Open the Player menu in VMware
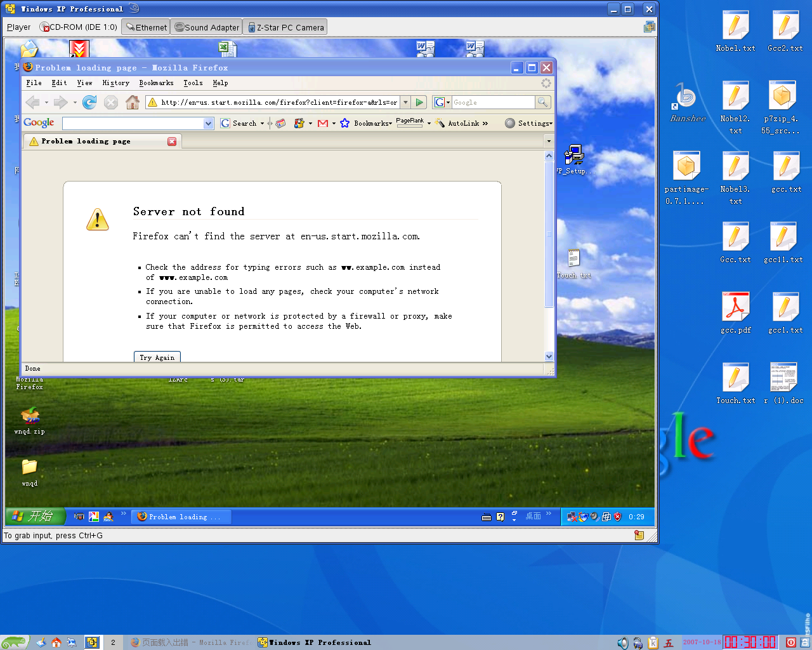Screen dimensions: 812x650 pos(18,27)
